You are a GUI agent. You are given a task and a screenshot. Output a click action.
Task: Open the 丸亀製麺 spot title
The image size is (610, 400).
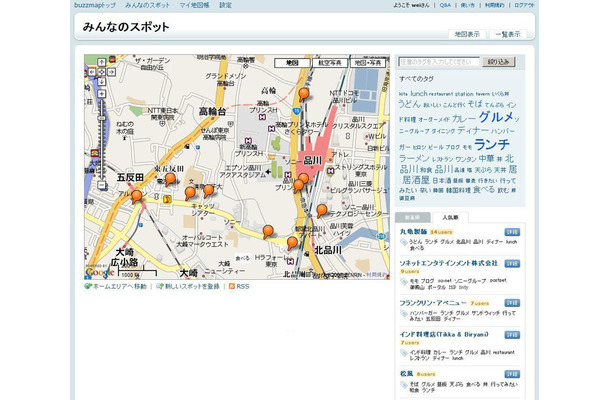[413, 232]
